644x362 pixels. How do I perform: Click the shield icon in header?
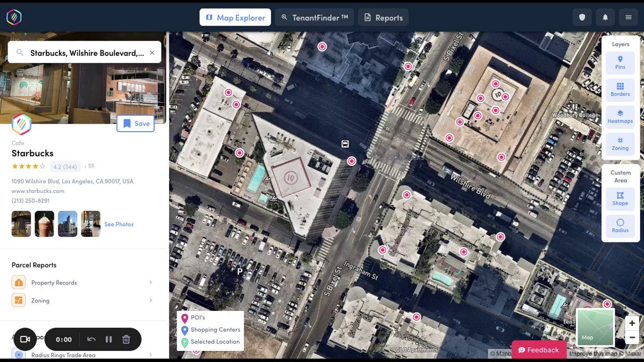pyautogui.click(x=582, y=17)
